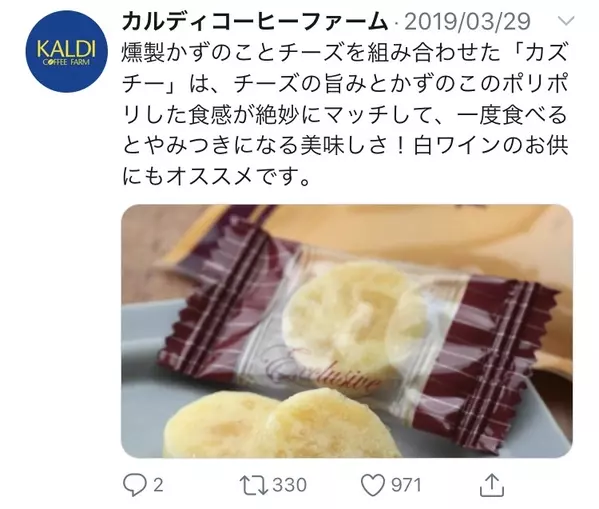The image size is (599, 509).
Task: Open the KALDI Coffee Farm profile avatar
Action: click(x=67, y=52)
